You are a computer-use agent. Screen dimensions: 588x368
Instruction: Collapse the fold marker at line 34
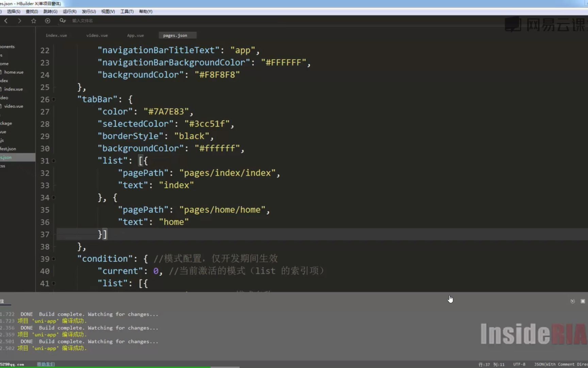tap(53, 198)
